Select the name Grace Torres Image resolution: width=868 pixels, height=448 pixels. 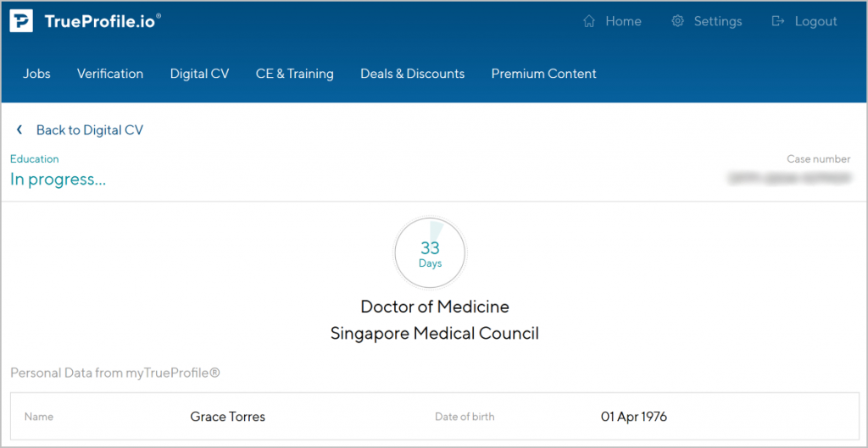point(227,417)
